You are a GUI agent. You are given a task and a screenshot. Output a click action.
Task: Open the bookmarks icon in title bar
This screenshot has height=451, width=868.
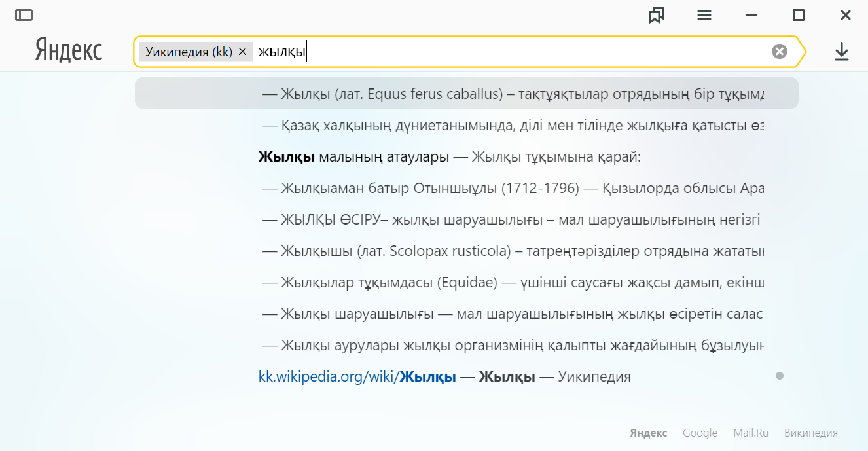(x=657, y=15)
